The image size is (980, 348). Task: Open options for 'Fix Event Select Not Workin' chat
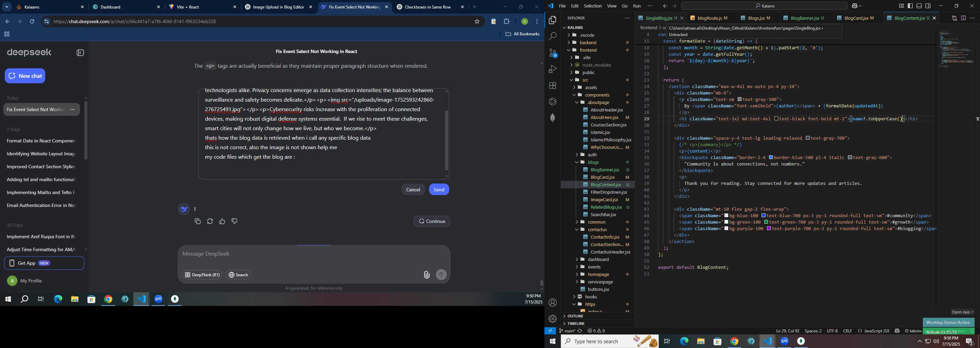[x=72, y=110]
